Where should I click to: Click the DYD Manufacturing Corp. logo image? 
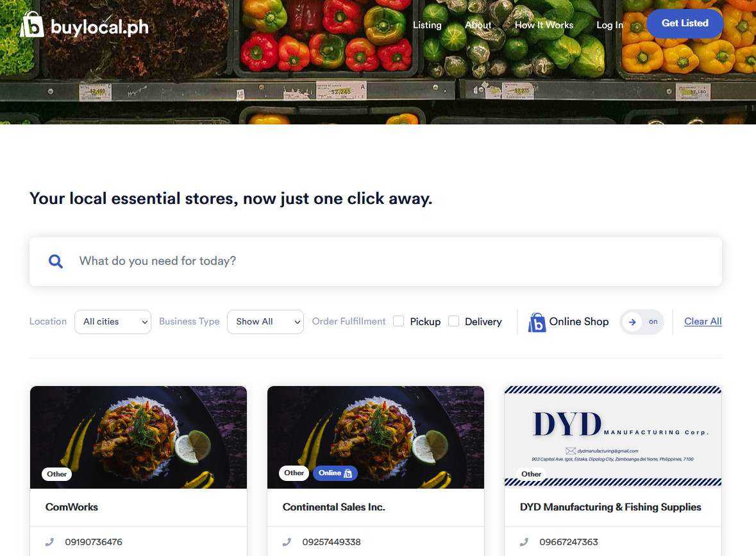coord(613,437)
